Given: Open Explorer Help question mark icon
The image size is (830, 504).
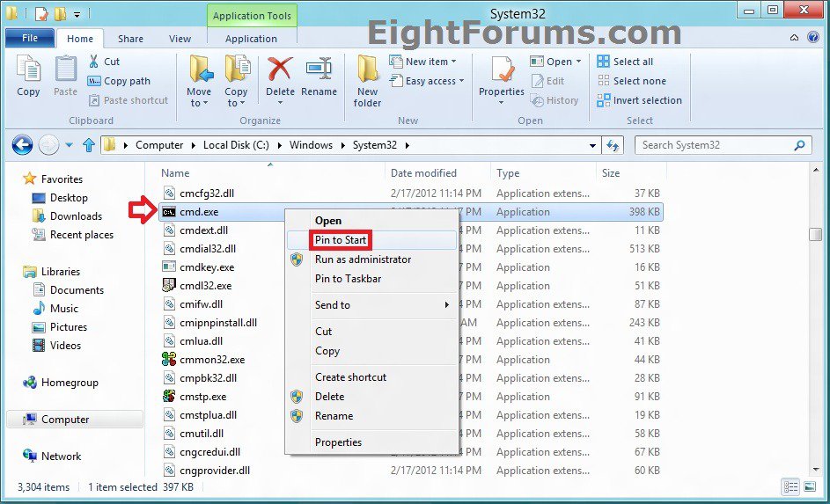Looking at the screenshot, I should [x=813, y=37].
